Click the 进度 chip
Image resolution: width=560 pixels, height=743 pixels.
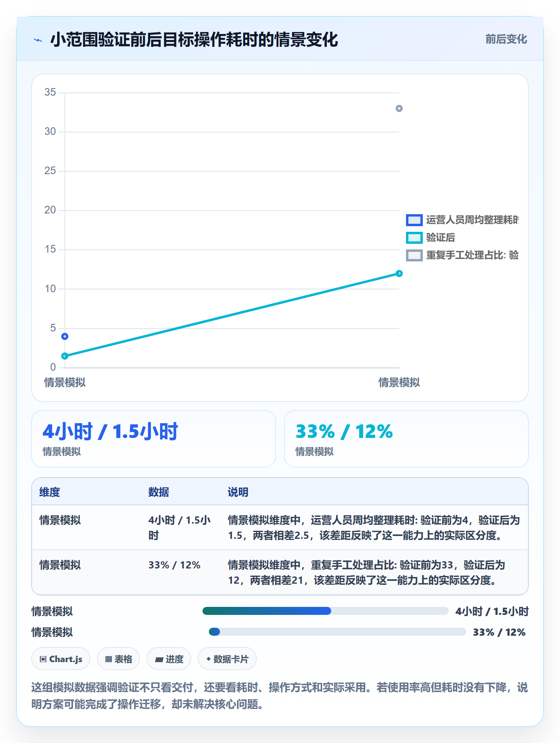click(x=169, y=659)
